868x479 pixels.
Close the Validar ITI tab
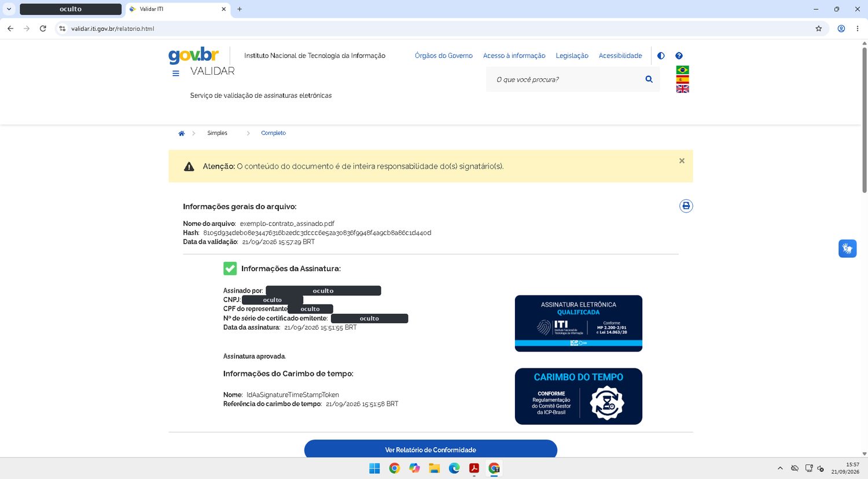coord(224,9)
